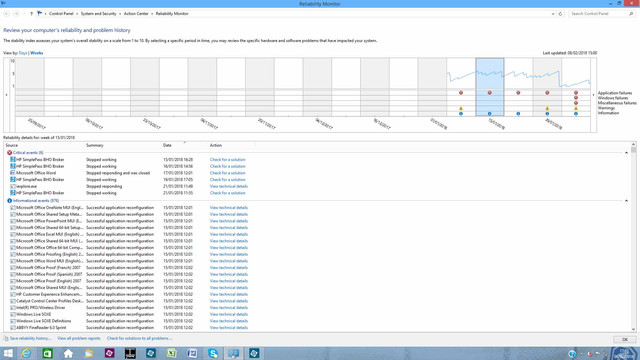
Task: Click the refresh button beside the address bar
Action: pyautogui.click(x=560, y=14)
